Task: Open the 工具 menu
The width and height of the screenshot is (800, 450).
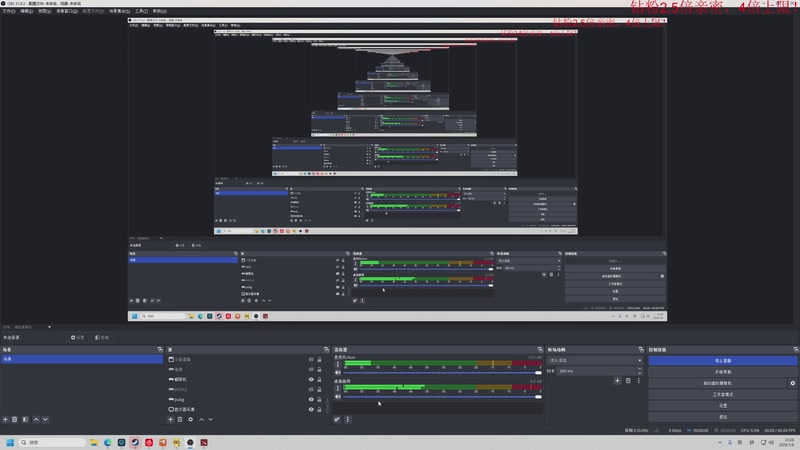Action: click(x=141, y=11)
